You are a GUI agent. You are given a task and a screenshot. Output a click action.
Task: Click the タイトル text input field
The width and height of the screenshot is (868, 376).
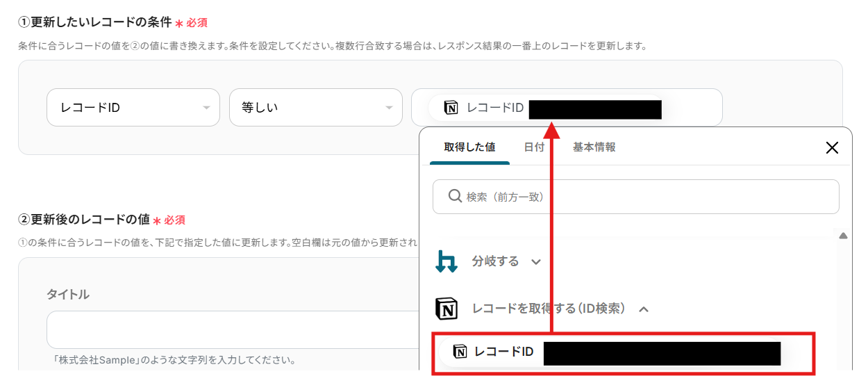233,329
